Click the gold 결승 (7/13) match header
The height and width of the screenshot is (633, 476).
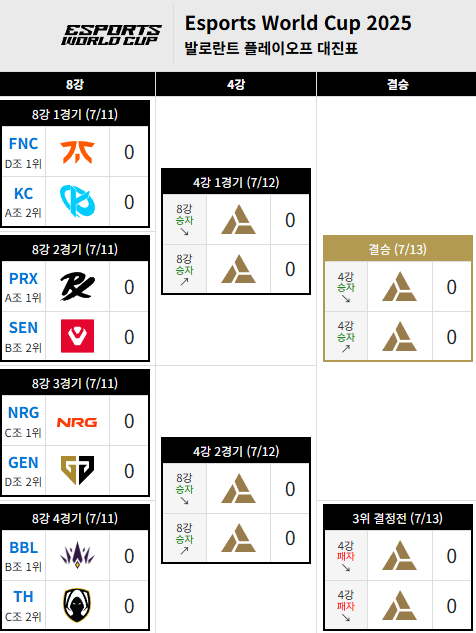click(x=398, y=249)
